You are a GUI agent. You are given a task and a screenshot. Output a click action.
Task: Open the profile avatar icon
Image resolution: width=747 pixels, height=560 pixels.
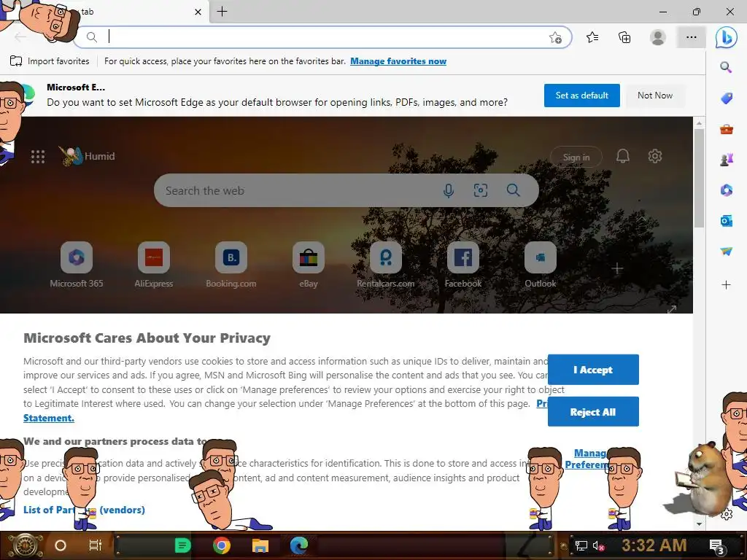(658, 37)
